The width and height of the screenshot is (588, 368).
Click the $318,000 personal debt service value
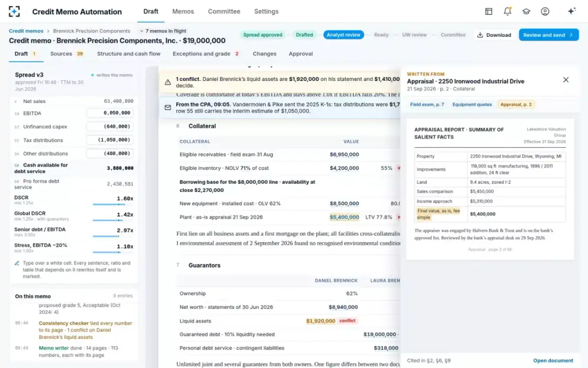click(x=386, y=348)
